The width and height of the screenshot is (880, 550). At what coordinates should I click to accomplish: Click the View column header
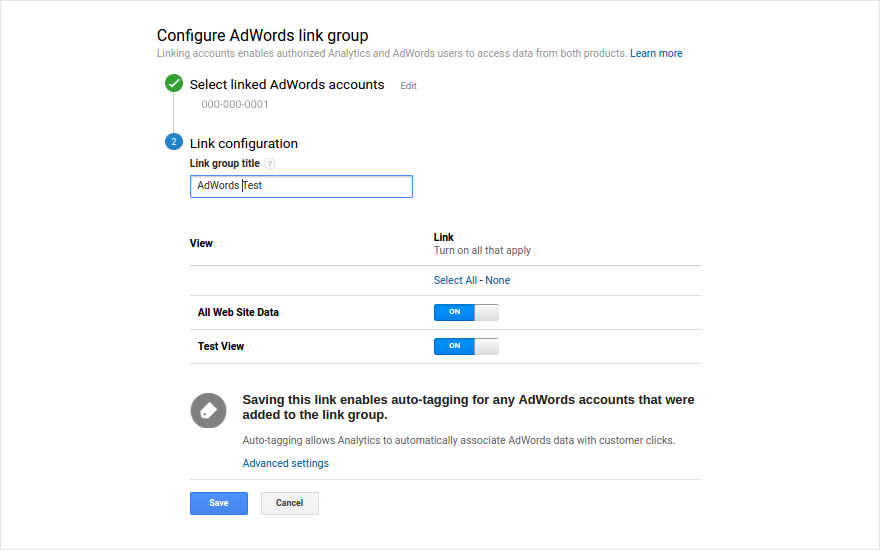click(x=201, y=243)
